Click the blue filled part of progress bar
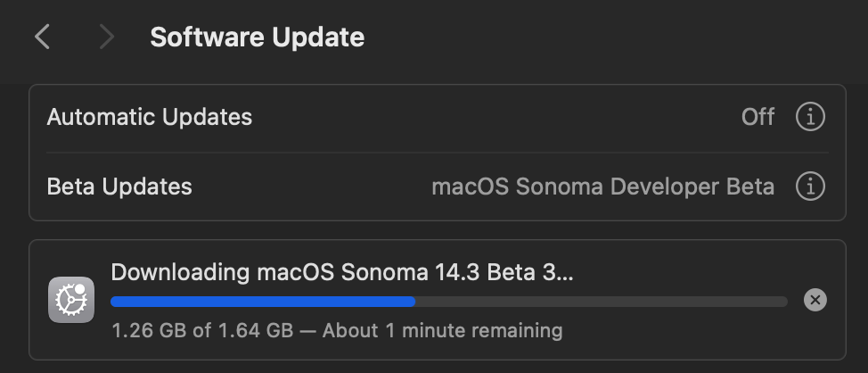 pos(263,302)
